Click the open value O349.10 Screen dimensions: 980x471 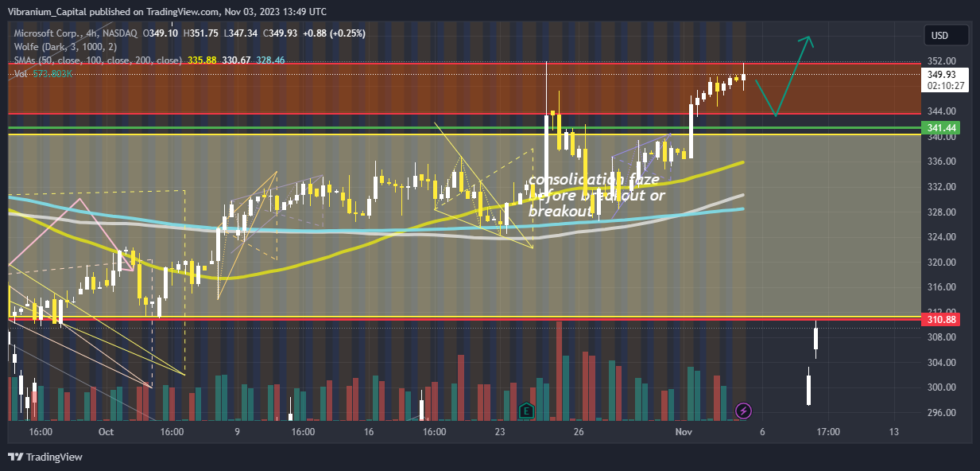[x=161, y=33]
